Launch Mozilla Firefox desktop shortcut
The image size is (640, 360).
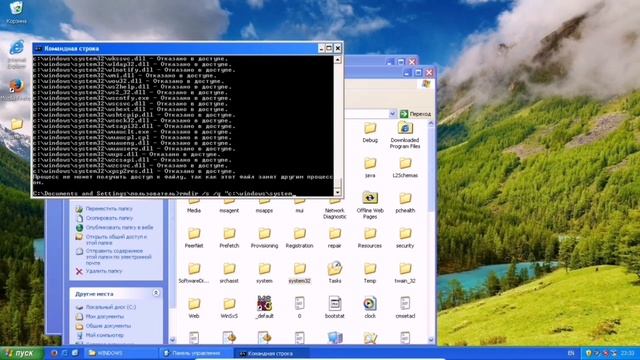pyautogui.click(x=16, y=90)
